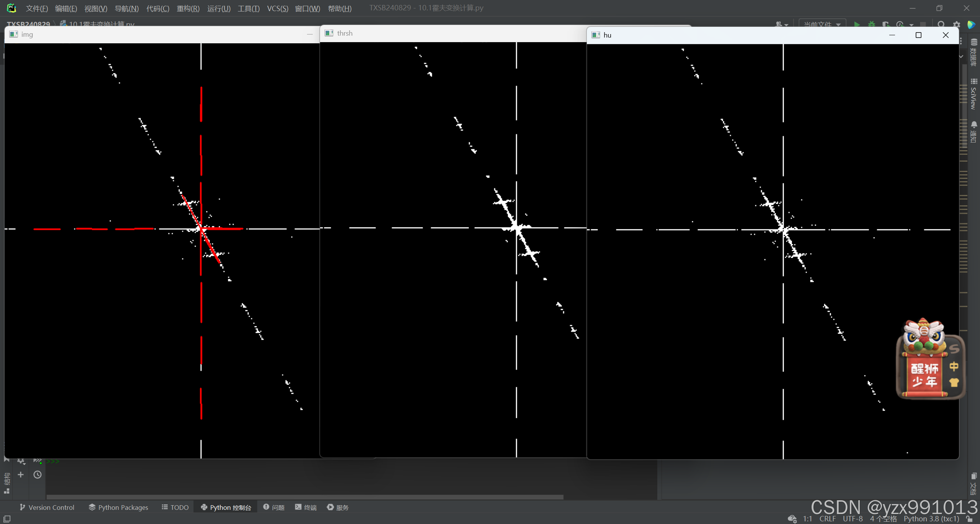Toggle tool window bars icon bottom-left
Viewport: 980px width, 524px height.
[7, 519]
